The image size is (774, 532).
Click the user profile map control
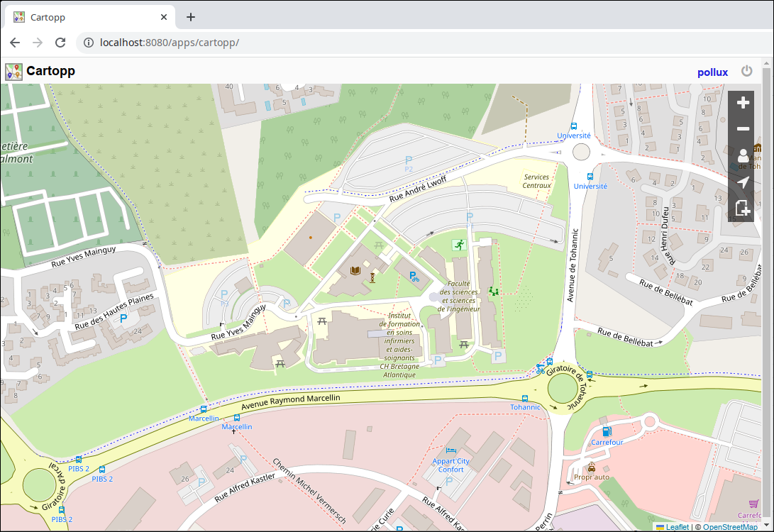[743, 156]
